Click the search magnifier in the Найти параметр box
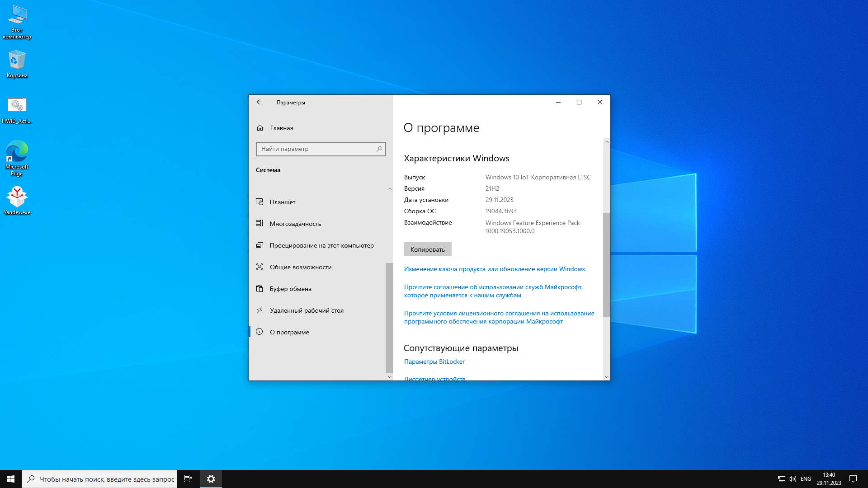The height and width of the screenshot is (488, 868). pos(379,149)
